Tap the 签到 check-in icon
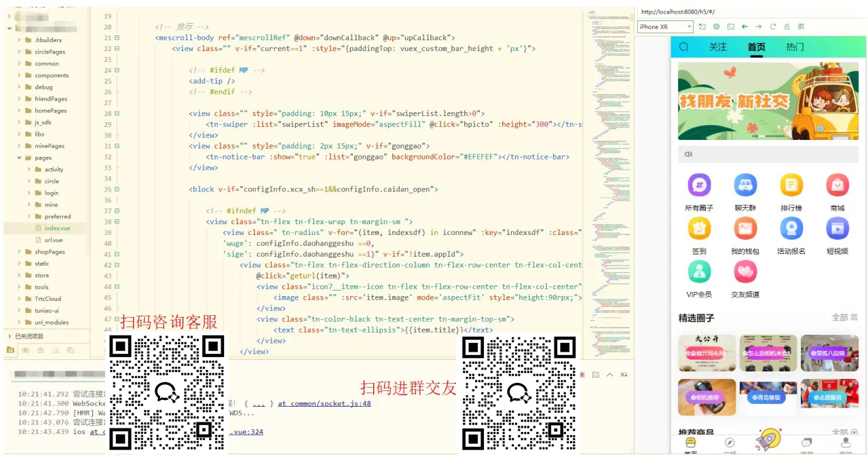This screenshot has height=459, width=868. [x=699, y=229]
